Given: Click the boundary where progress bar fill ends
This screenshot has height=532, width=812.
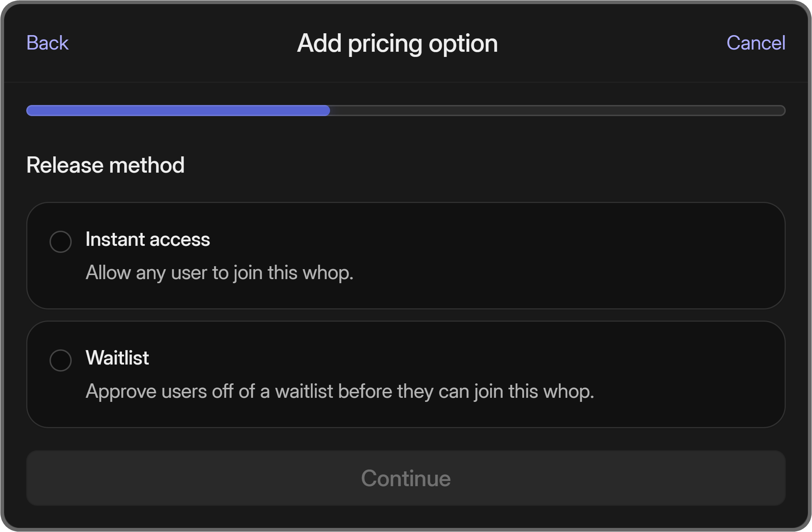Looking at the screenshot, I should [x=329, y=111].
